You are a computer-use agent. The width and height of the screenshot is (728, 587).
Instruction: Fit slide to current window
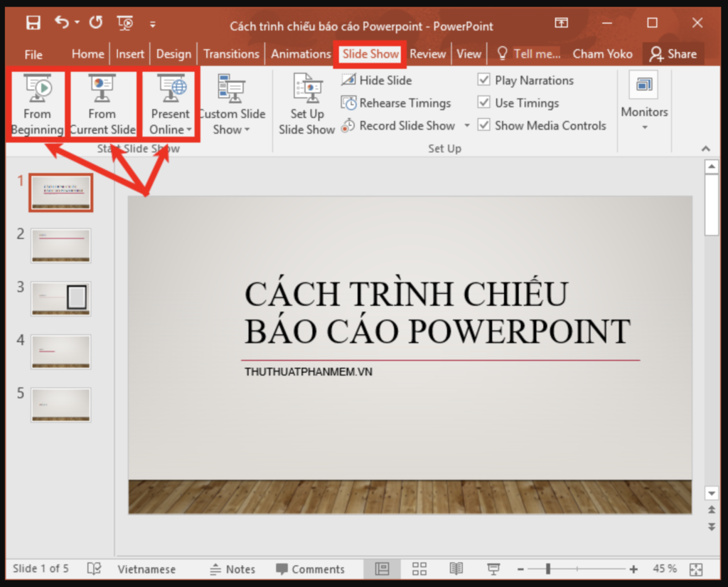click(x=695, y=569)
